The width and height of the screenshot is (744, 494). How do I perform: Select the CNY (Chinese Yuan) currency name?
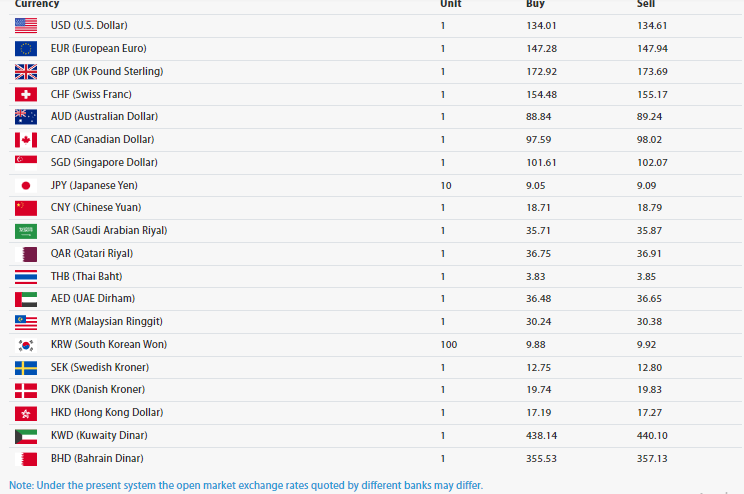95,208
